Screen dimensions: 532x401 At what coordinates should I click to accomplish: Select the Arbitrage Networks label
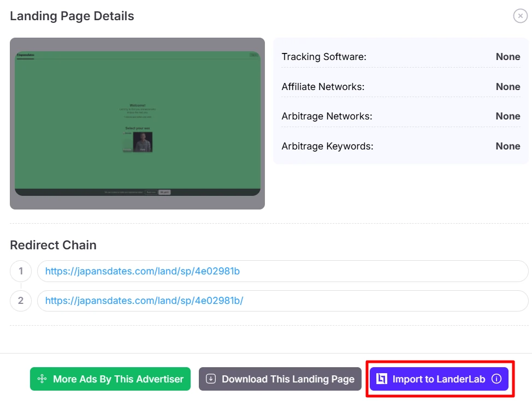(327, 116)
